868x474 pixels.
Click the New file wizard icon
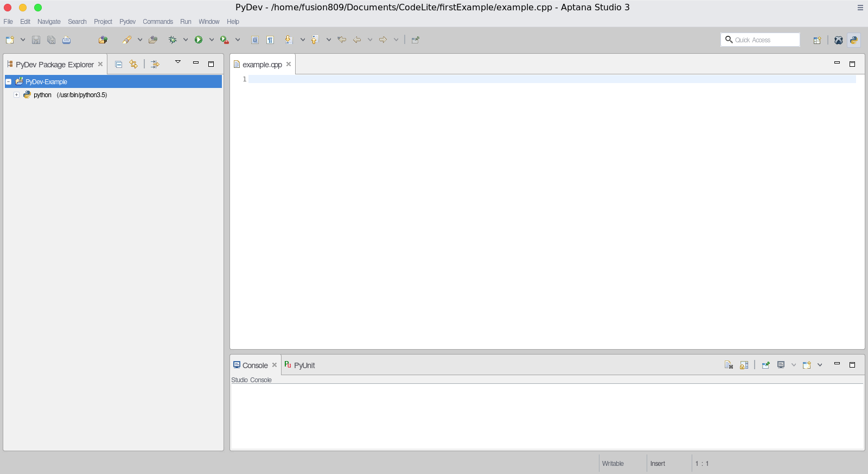click(10, 40)
